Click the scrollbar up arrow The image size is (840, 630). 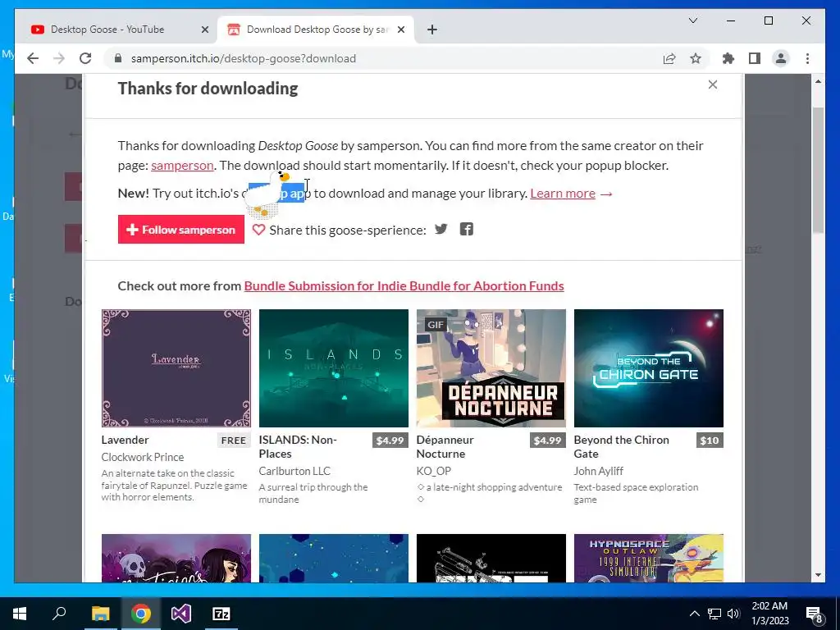tap(818, 81)
